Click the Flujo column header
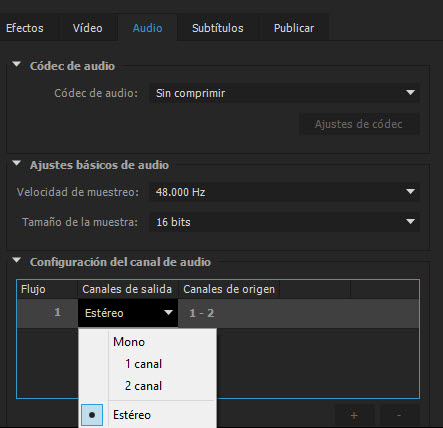Screen dimensions: 443x428 point(47,289)
